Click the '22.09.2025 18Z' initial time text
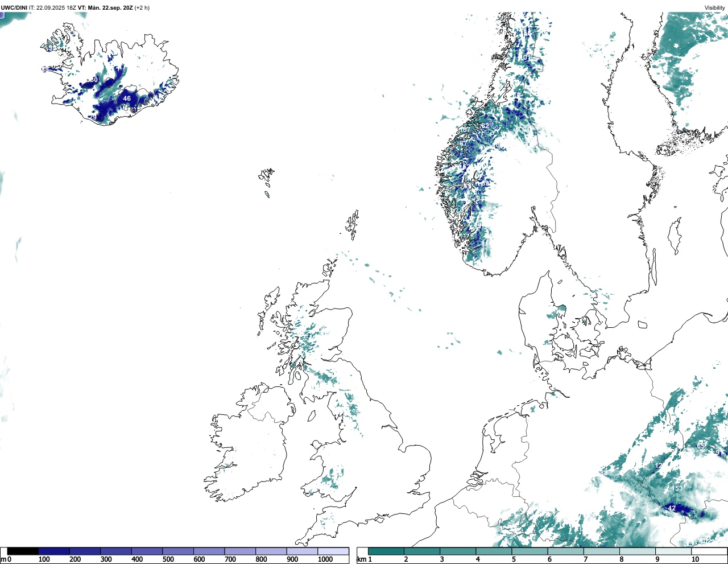728x564 pixels. pyautogui.click(x=56, y=8)
